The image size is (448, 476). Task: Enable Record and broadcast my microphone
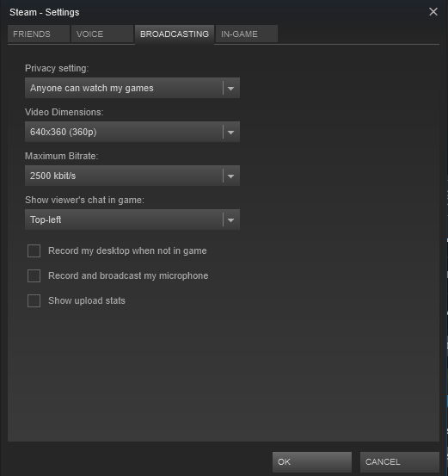tap(34, 276)
